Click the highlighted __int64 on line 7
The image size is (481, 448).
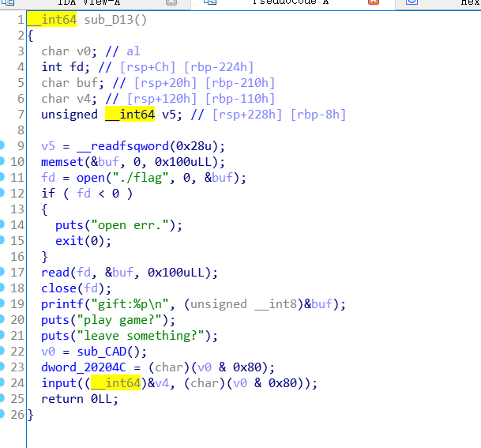coord(130,115)
